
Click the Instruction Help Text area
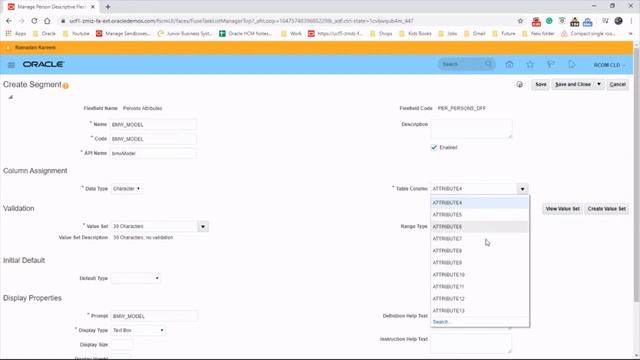coord(471,343)
